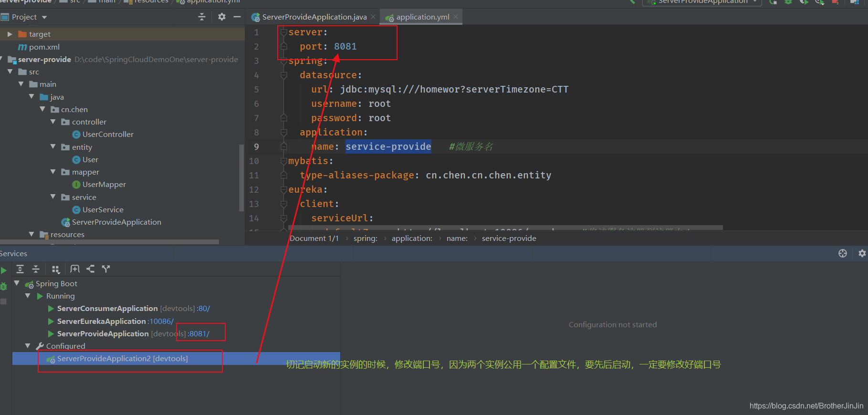Click the Project tree horizontal scrollbar
The width and height of the screenshot is (868, 415).
pos(110,242)
